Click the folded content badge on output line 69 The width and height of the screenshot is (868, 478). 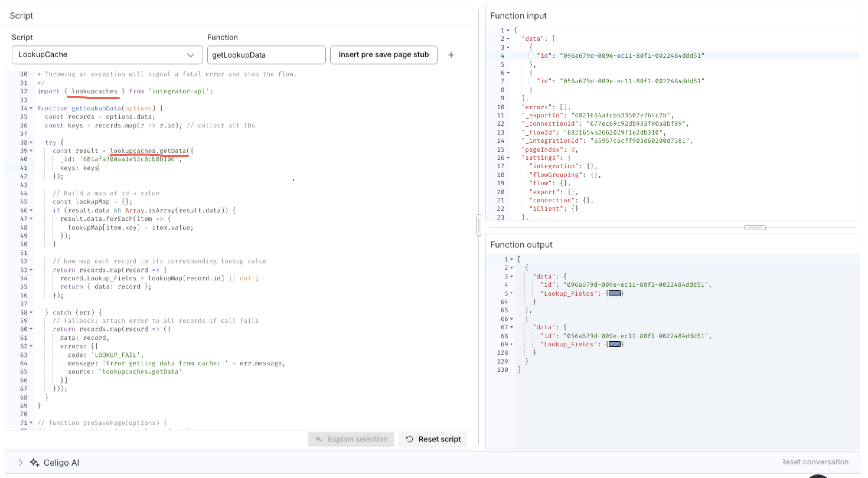615,345
